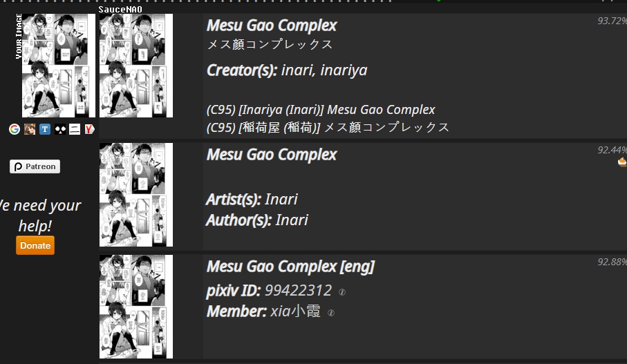
Task: Search image with Yandex icon
Action: (x=89, y=129)
